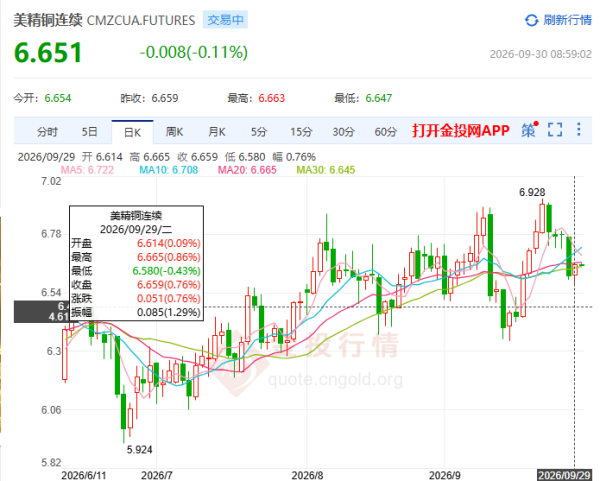
Task: Select the 30分 interval tab
Action: 343,132
